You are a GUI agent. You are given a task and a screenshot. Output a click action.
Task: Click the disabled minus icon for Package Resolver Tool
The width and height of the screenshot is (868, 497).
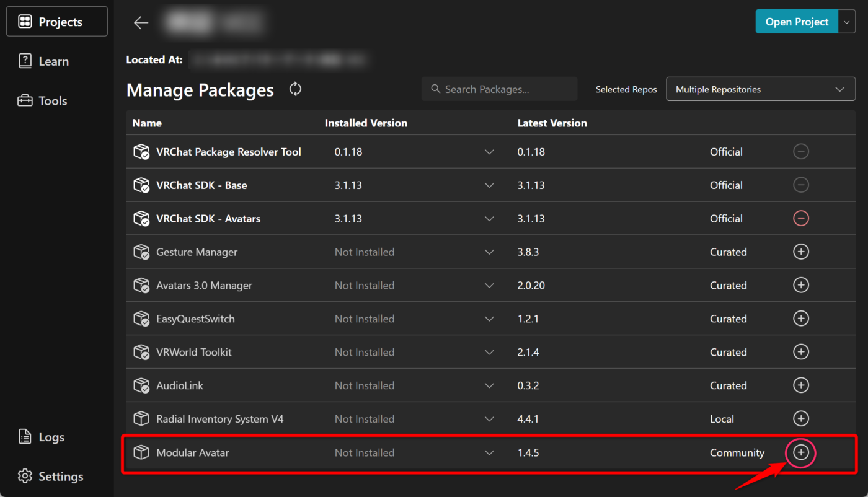click(801, 151)
